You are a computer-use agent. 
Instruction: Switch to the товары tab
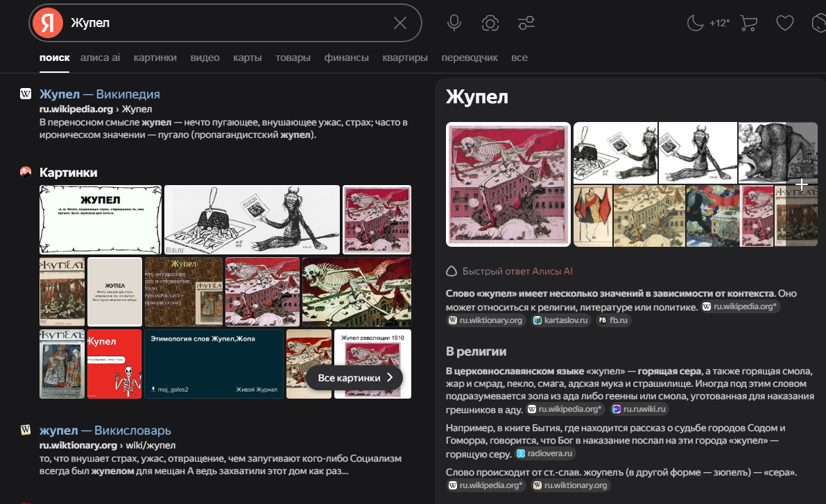(x=293, y=58)
